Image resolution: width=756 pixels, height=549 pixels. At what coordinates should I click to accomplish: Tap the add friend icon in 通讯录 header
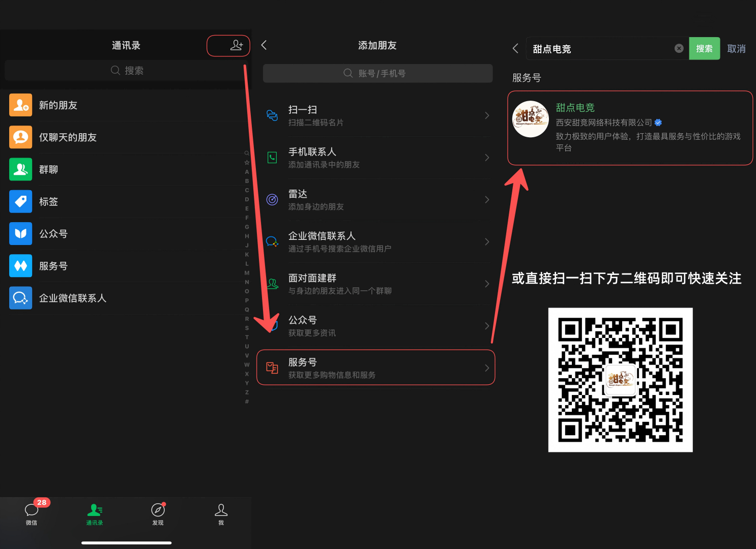[x=237, y=45]
